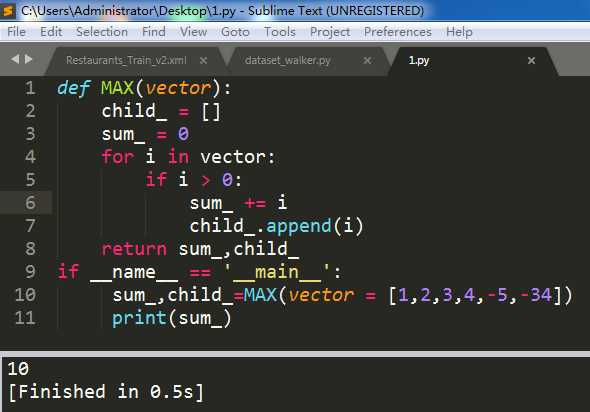Go to previous tab with left arrow

pos(15,59)
